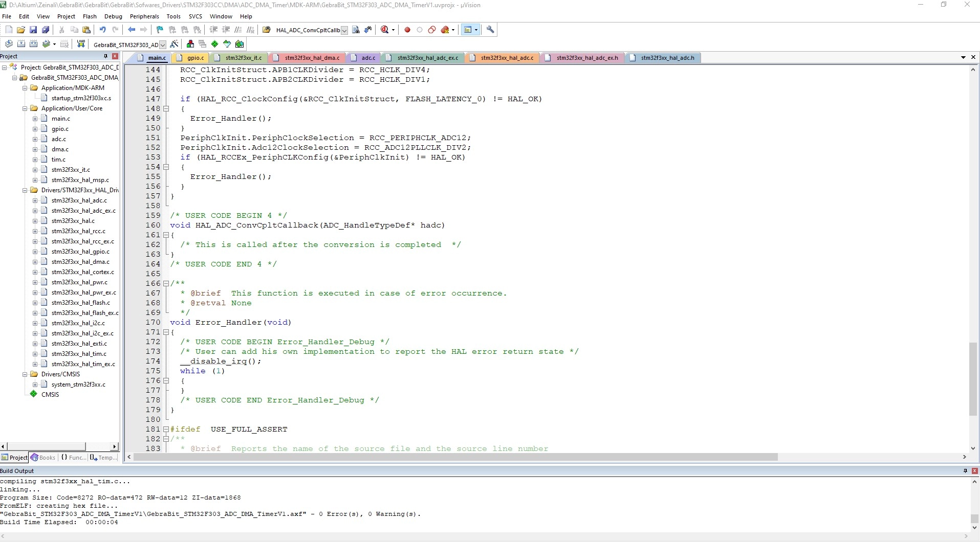Screen dimensions: 980x542
Task: Fold HAL_ADC_ConvCpltCallback body on line 161
Action: pos(166,235)
